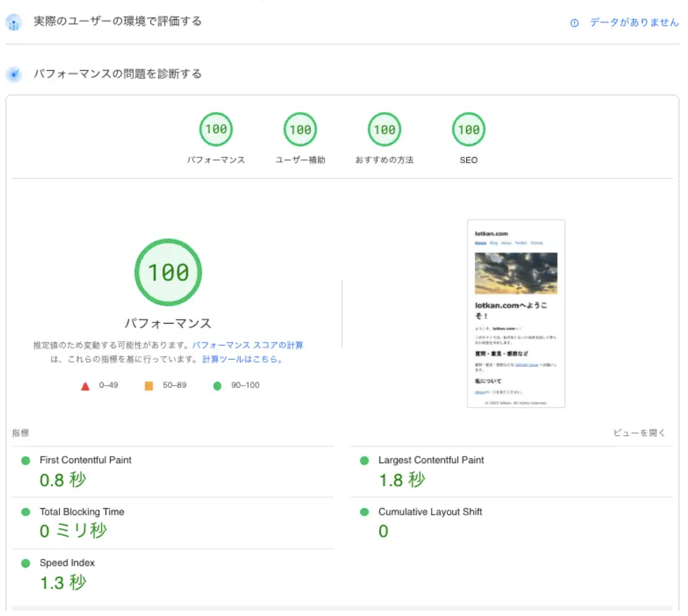This screenshot has width=688, height=616.
Task: Click the 0.8 秒 metric value
Action: click(x=63, y=480)
